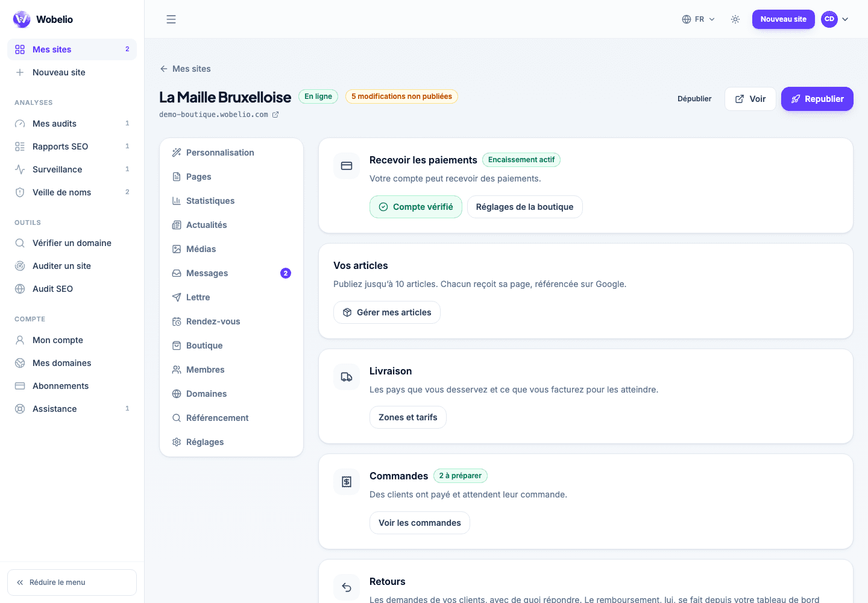Open Personnalisation wand icon

tap(177, 153)
